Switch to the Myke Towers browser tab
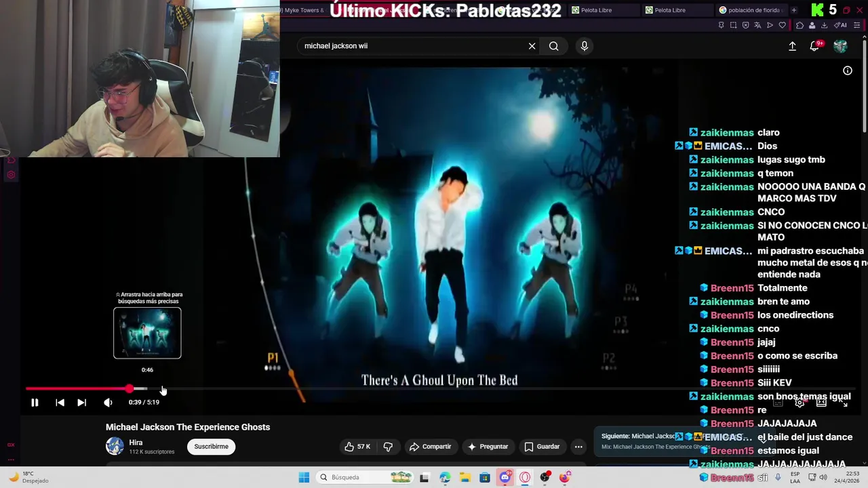The height and width of the screenshot is (488, 868). point(304,10)
